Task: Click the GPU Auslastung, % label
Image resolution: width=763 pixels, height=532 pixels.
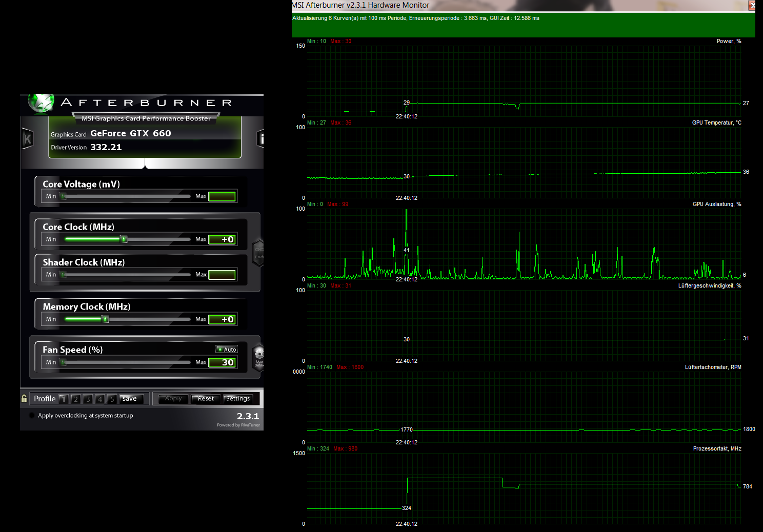Action: click(717, 204)
